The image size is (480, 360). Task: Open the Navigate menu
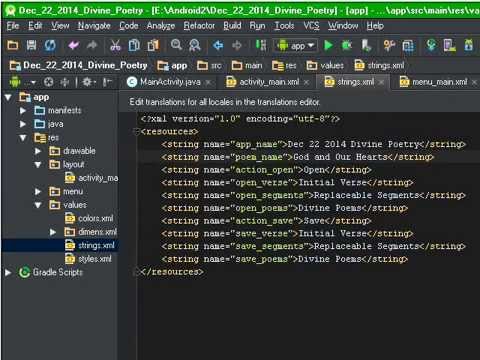coord(94,26)
